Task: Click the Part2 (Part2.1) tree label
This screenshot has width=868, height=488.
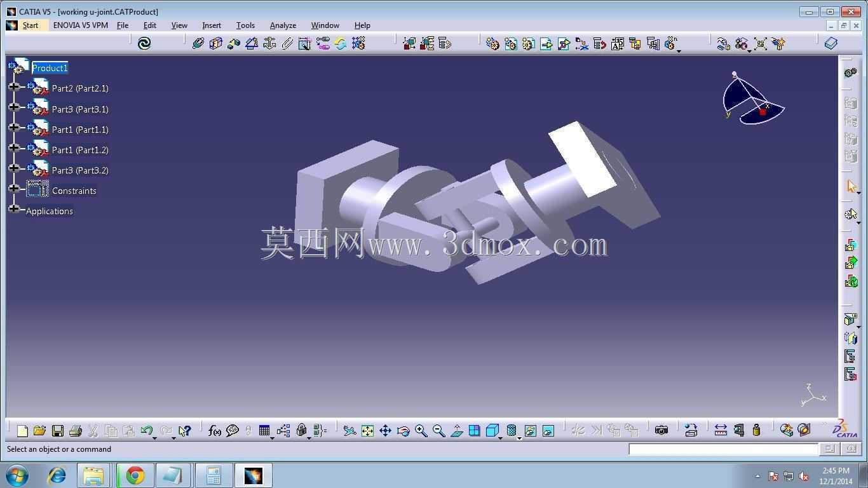Action: click(x=80, y=88)
